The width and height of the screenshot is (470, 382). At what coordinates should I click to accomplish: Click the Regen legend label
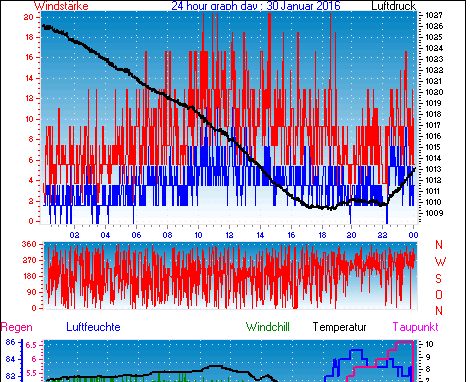pyautogui.click(x=17, y=327)
